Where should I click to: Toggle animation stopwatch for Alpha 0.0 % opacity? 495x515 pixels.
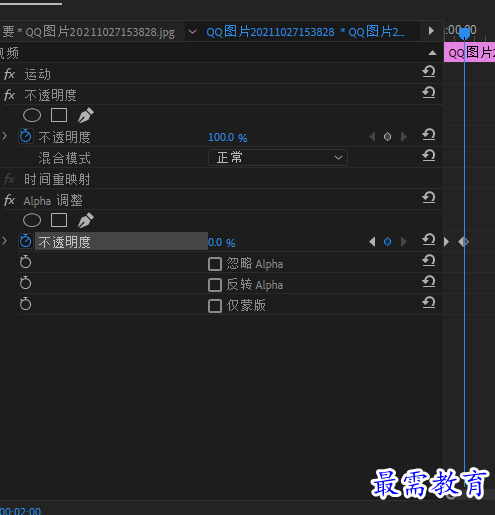pos(26,241)
